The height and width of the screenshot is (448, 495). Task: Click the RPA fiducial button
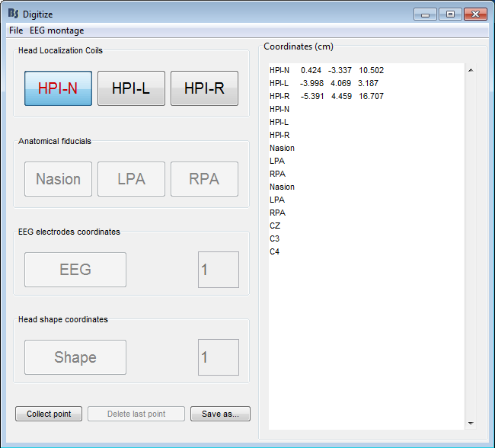204,179
